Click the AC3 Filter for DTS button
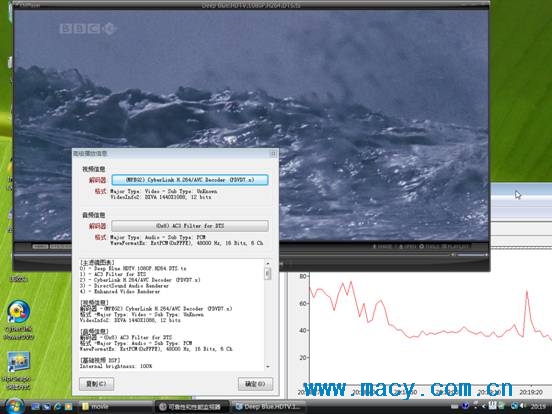The width and height of the screenshot is (552, 414). tap(190, 226)
